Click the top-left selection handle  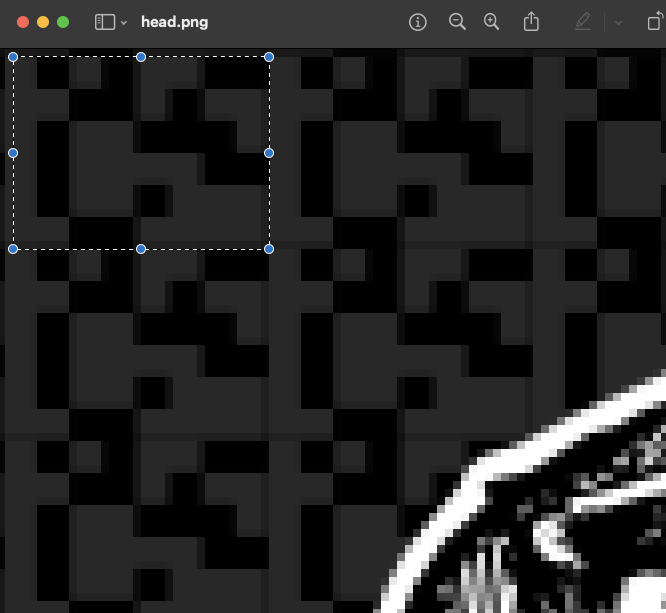pyautogui.click(x=13, y=57)
